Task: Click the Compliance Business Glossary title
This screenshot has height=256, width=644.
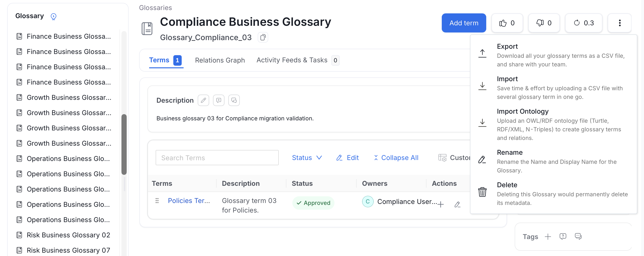Action: (245, 22)
